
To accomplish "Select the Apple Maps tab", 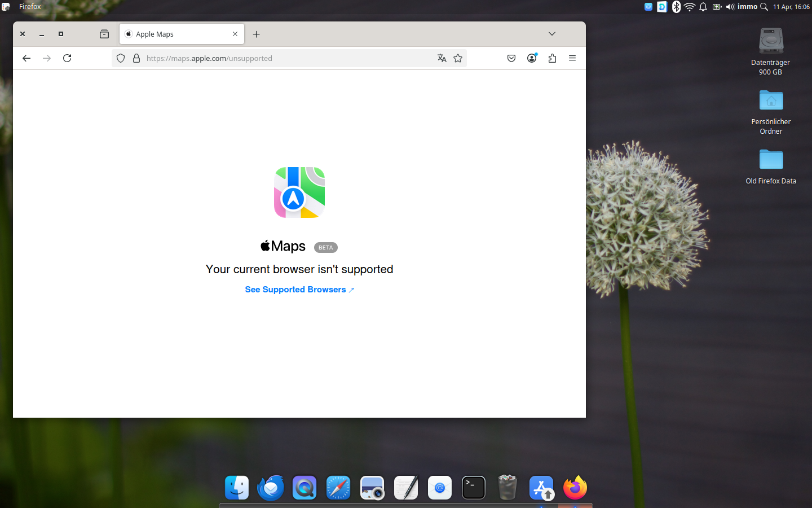I will pyautogui.click(x=182, y=34).
